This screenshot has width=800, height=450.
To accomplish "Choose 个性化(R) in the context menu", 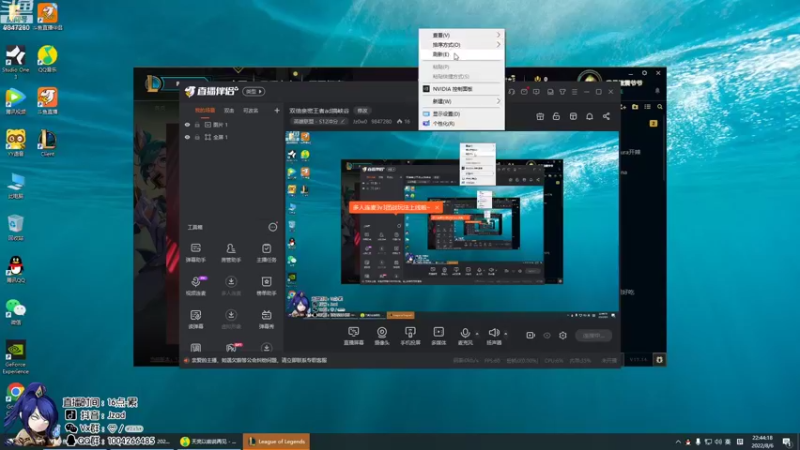I will point(462,123).
